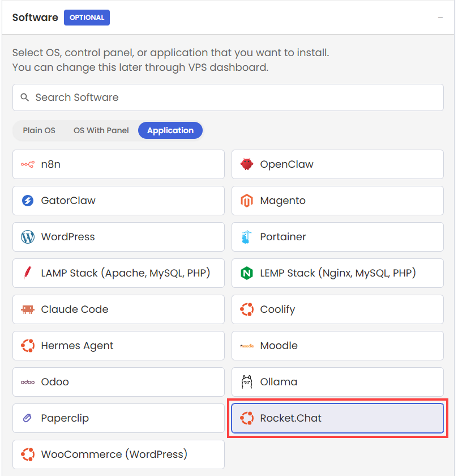Click the WordPress W logo icon
This screenshot has width=458, height=476.
click(28, 237)
